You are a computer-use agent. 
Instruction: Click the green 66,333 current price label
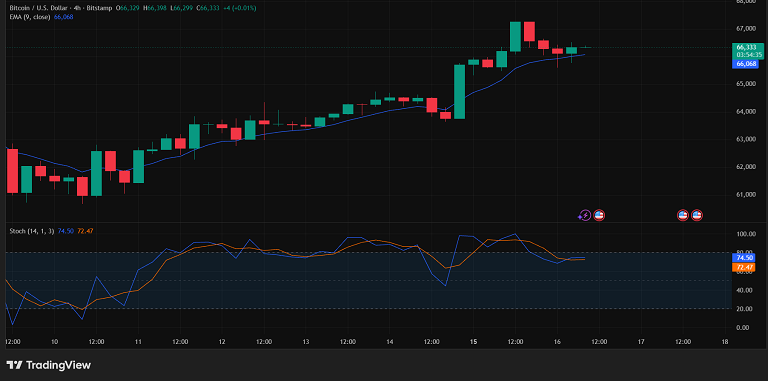(746, 47)
